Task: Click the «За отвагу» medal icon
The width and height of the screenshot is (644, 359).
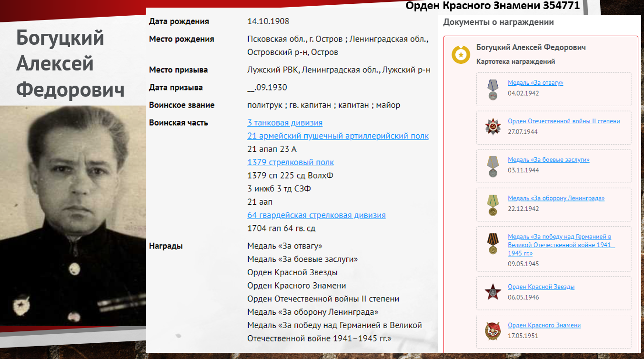Action: click(x=492, y=89)
